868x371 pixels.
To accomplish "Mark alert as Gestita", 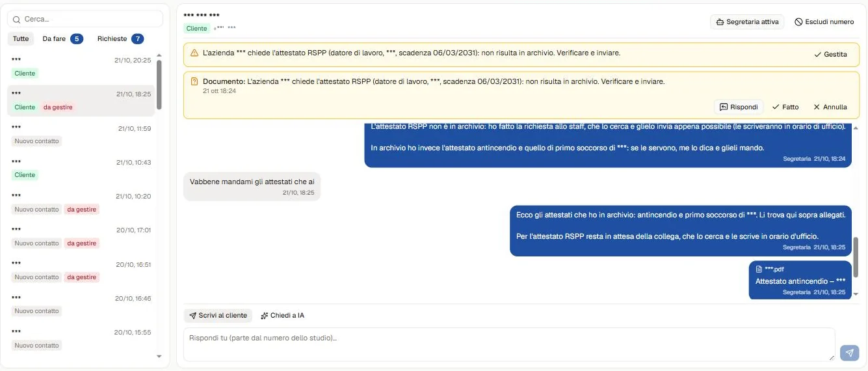I will (x=830, y=55).
